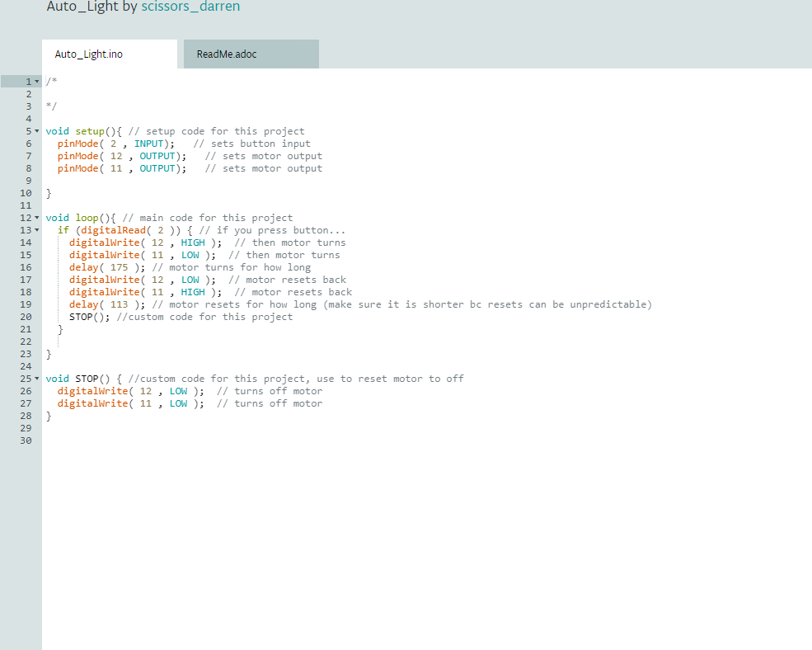This screenshot has width=812, height=650.
Task: Collapse the setup function on line 5
Action: click(x=35, y=130)
